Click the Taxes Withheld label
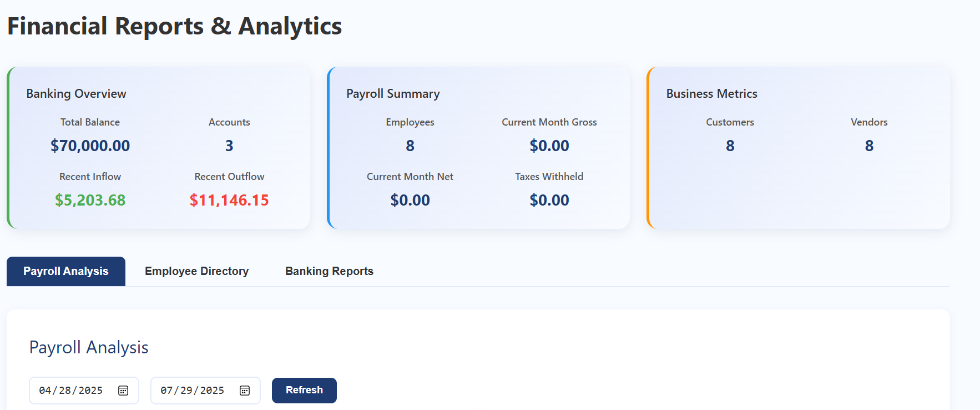The width and height of the screenshot is (980, 410). [549, 177]
